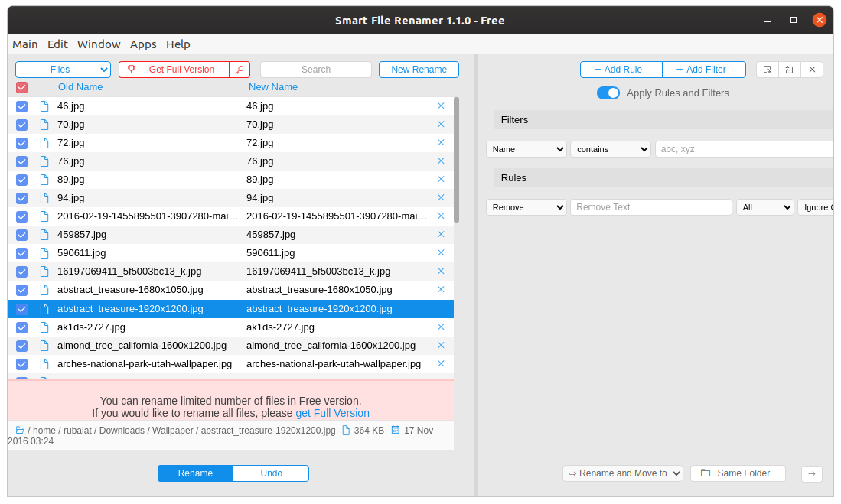Uncheck the checkbox for 72.jpg

pos(22,143)
